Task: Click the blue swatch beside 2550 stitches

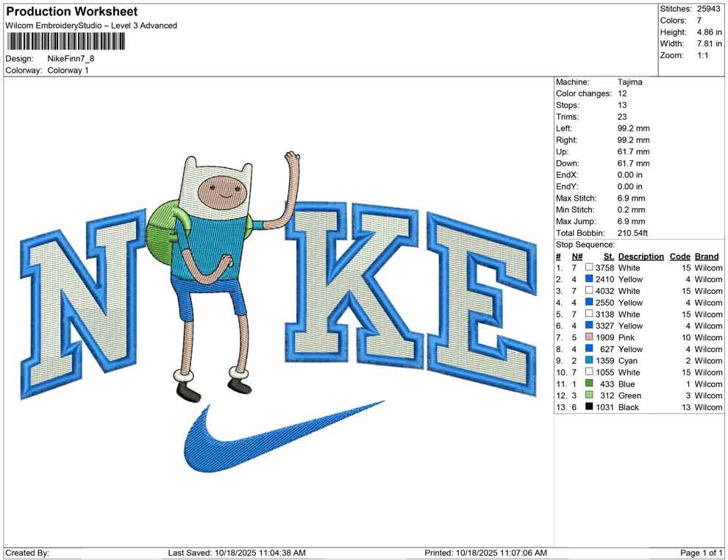Action: [x=589, y=302]
